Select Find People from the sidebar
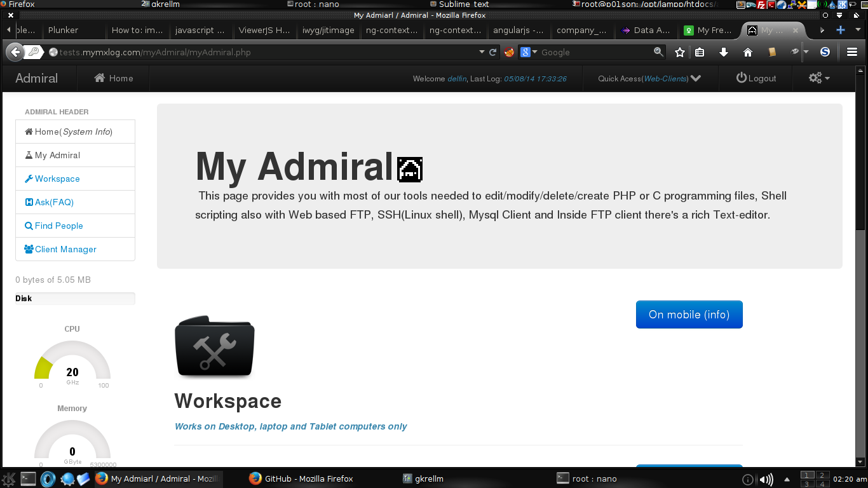 pos(58,226)
